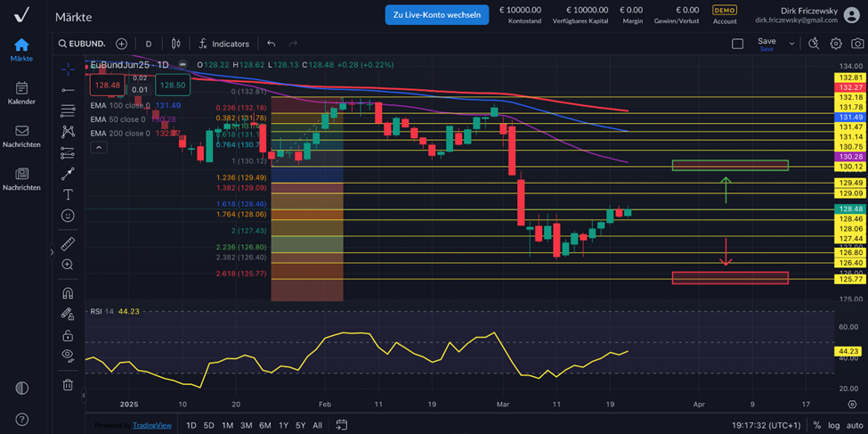
Task: Open the Save dropdown arrow
Action: pos(791,44)
